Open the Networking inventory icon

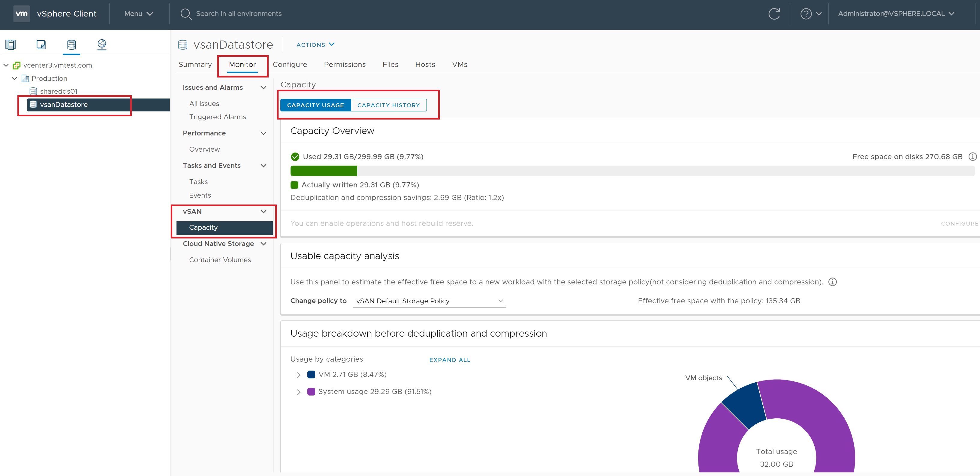click(x=101, y=44)
